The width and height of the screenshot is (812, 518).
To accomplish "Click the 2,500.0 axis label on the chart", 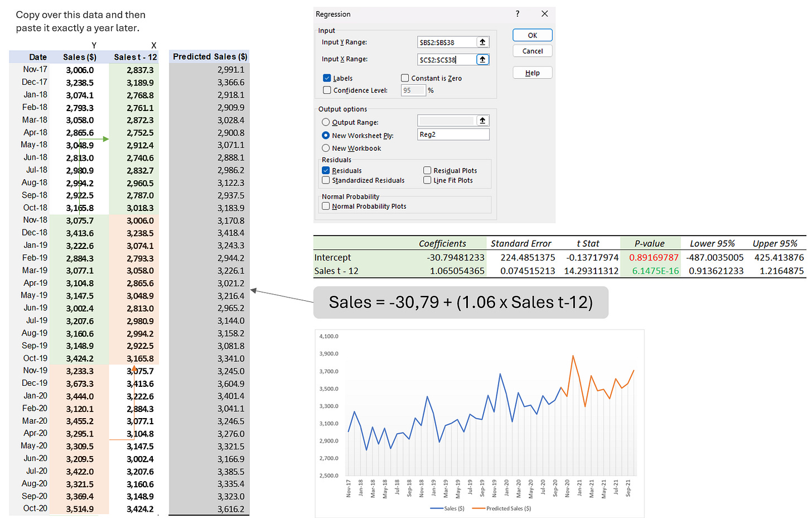I will 328,476.
